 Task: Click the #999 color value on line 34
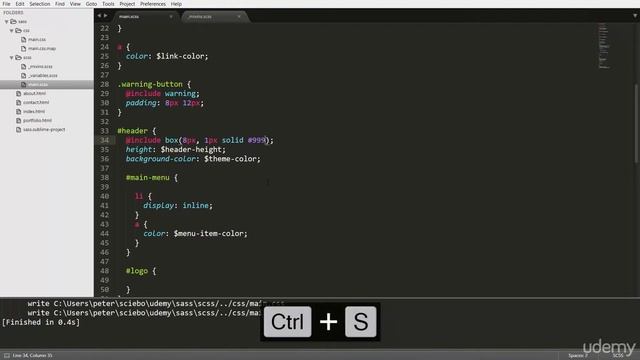(256, 140)
